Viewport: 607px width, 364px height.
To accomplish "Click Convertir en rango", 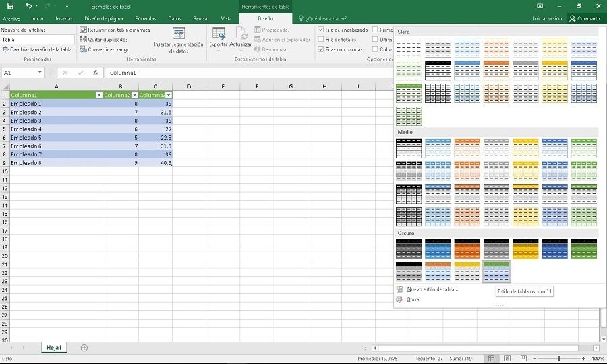I will (x=105, y=49).
